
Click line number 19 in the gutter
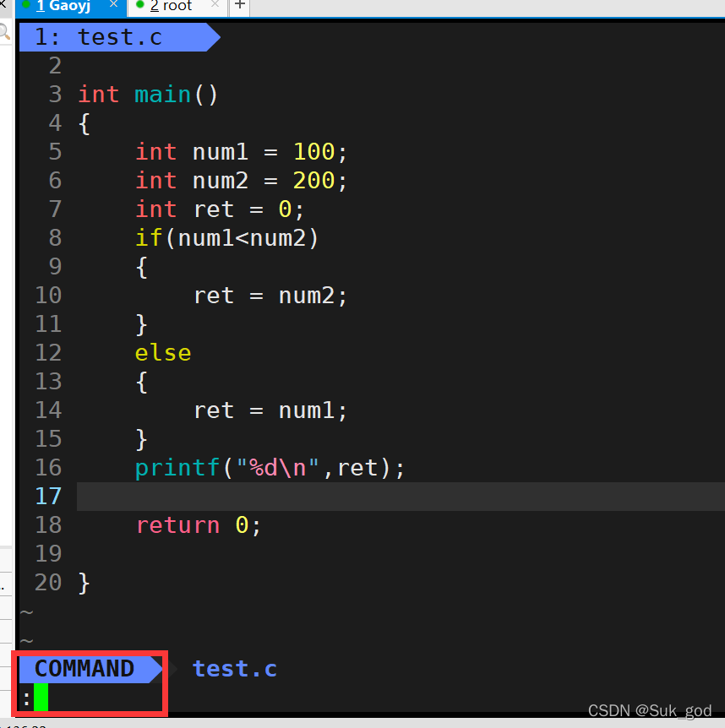point(48,554)
